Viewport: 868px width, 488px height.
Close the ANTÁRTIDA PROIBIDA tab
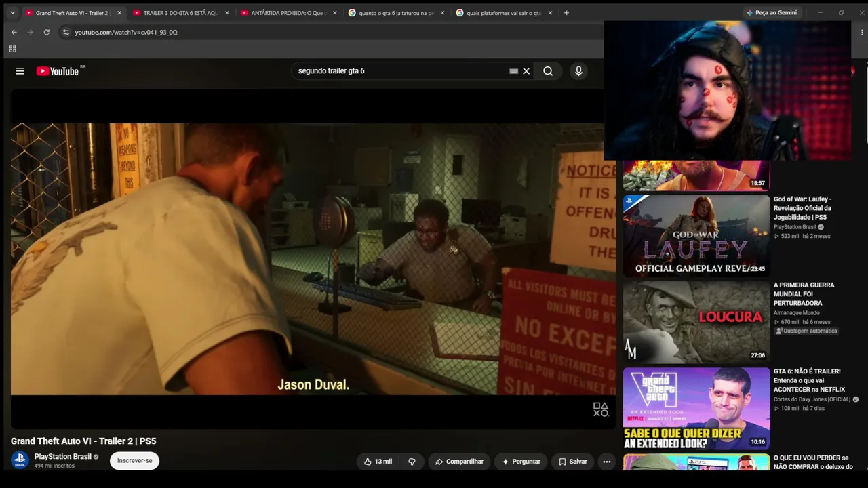pyautogui.click(x=334, y=13)
